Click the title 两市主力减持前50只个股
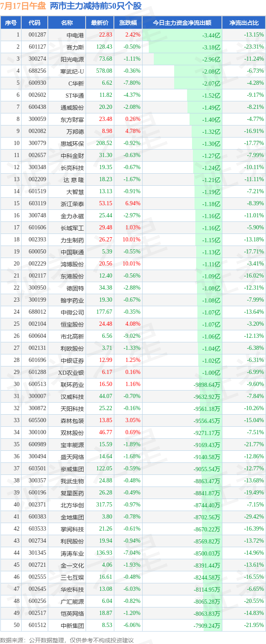 click(x=96, y=6)
